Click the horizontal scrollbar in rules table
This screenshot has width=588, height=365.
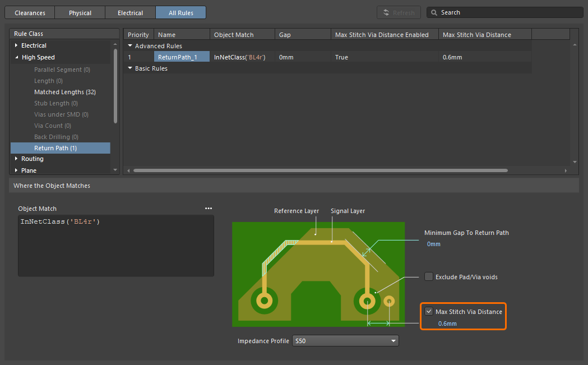click(320, 170)
